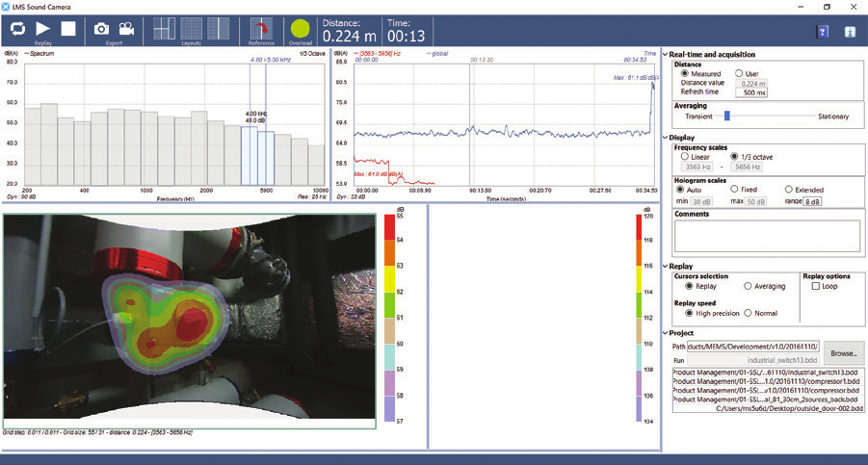Screen dimensions: 868x465
Task: Choose Linear frequency scale option
Action: pos(685,156)
